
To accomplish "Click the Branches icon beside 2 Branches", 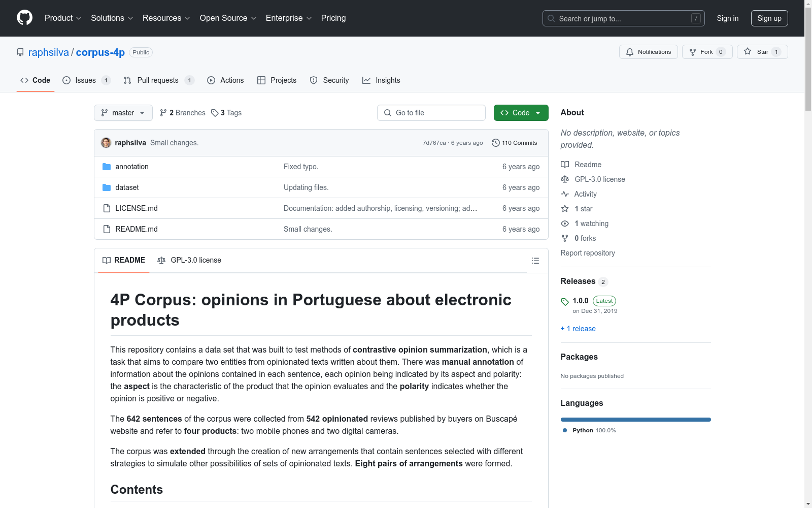I will point(163,113).
